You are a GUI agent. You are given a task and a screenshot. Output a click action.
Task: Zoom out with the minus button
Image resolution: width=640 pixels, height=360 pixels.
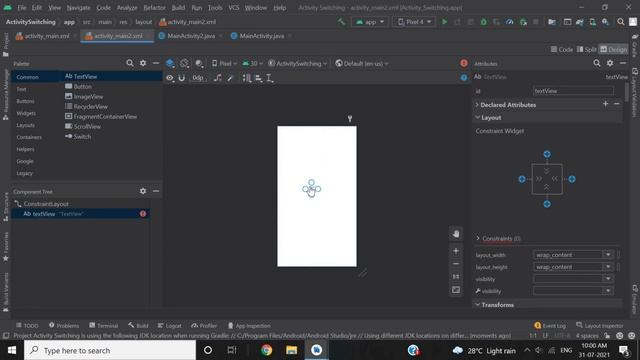coord(456,264)
